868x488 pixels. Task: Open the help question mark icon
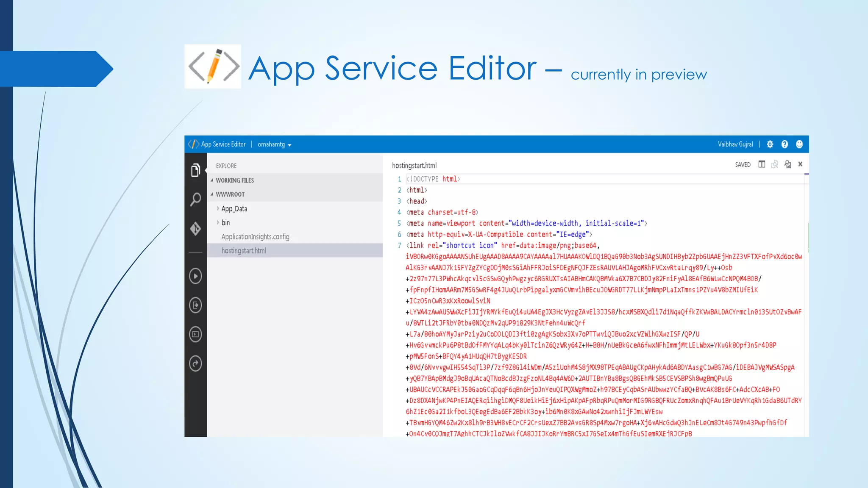tap(785, 144)
